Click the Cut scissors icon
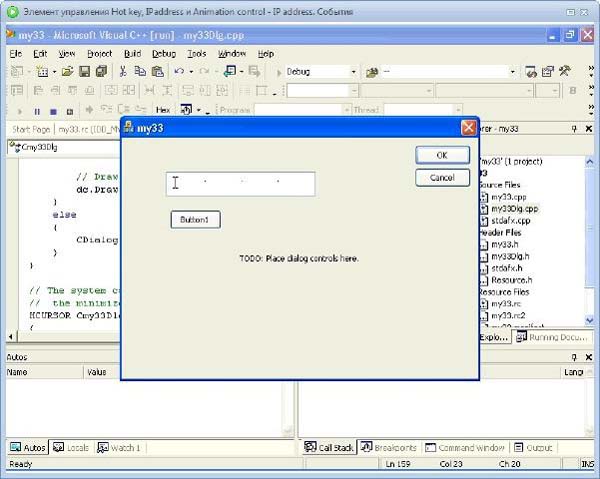Viewport: 600px width, 479px height. coord(123,72)
